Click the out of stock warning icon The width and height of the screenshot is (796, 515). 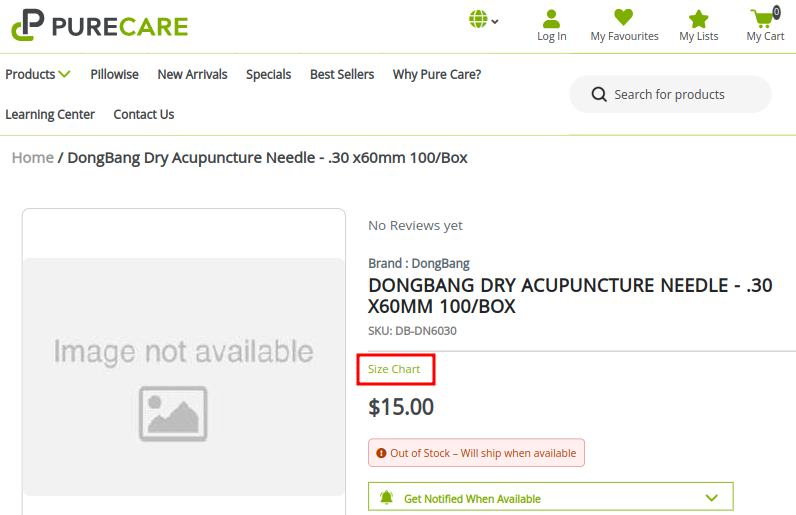[x=381, y=453]
